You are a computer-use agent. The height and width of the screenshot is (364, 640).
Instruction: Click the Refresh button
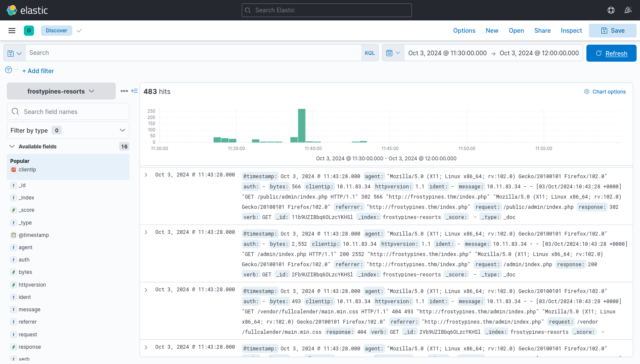[x=611, y=53]
